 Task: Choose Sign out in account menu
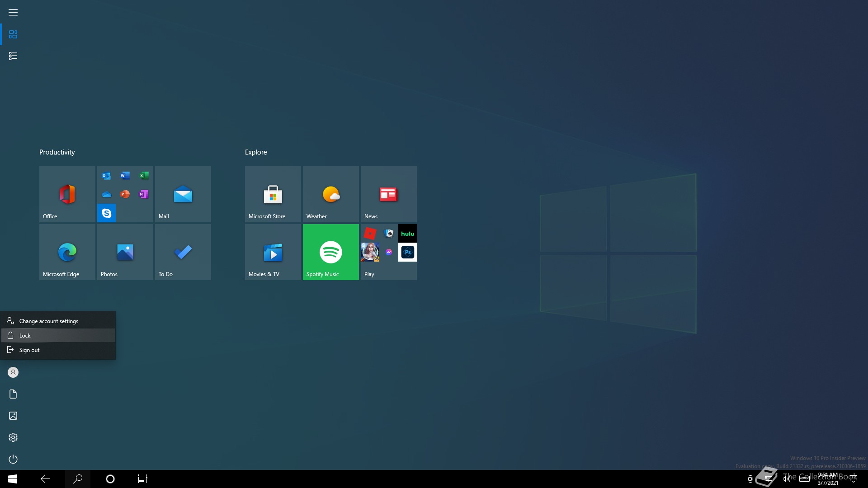point(29,350)
